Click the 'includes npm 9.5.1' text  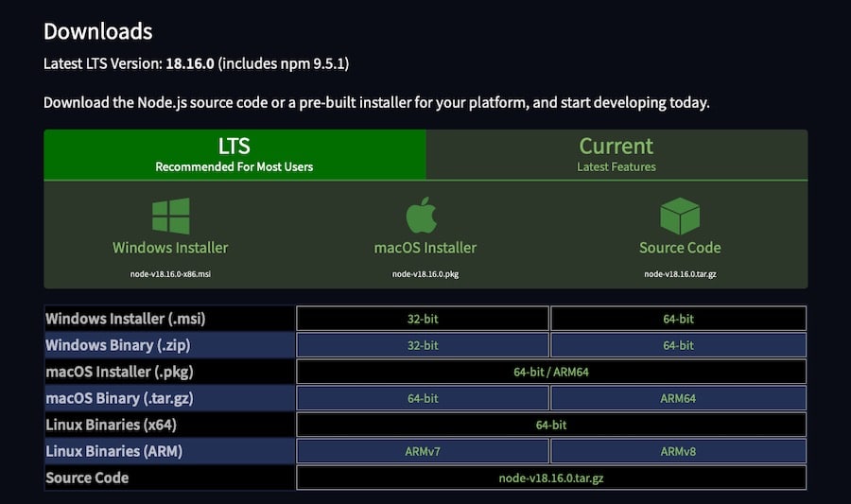pos(284,63)
